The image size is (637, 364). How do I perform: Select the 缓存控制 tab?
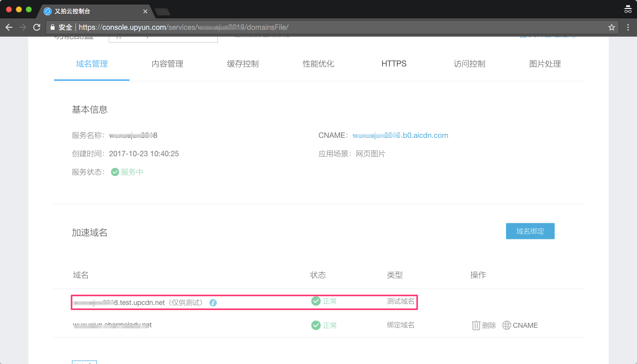click(x=243, y=63)
